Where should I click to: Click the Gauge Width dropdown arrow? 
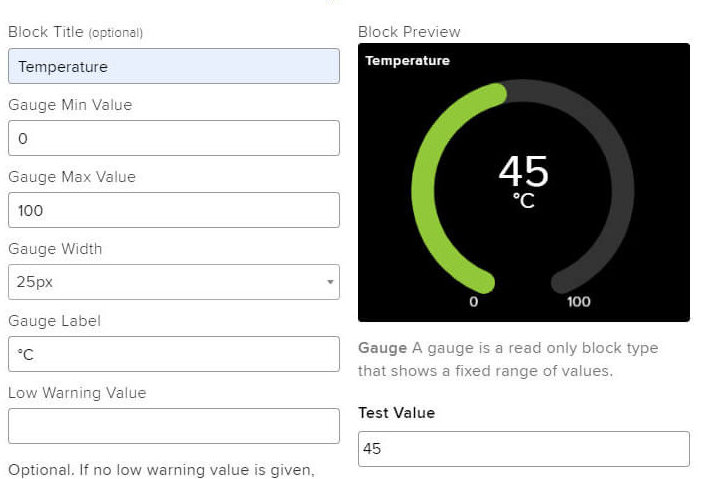[330, 282]
